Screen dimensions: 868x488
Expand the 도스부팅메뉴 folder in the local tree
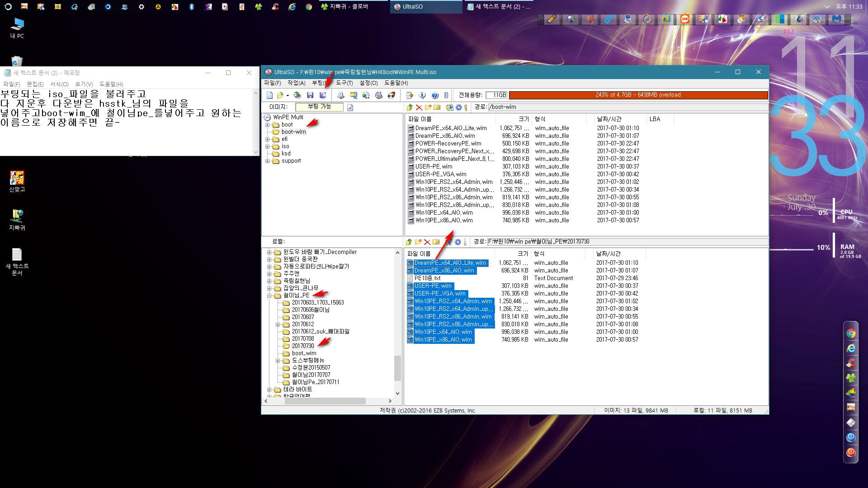[278, 361]
